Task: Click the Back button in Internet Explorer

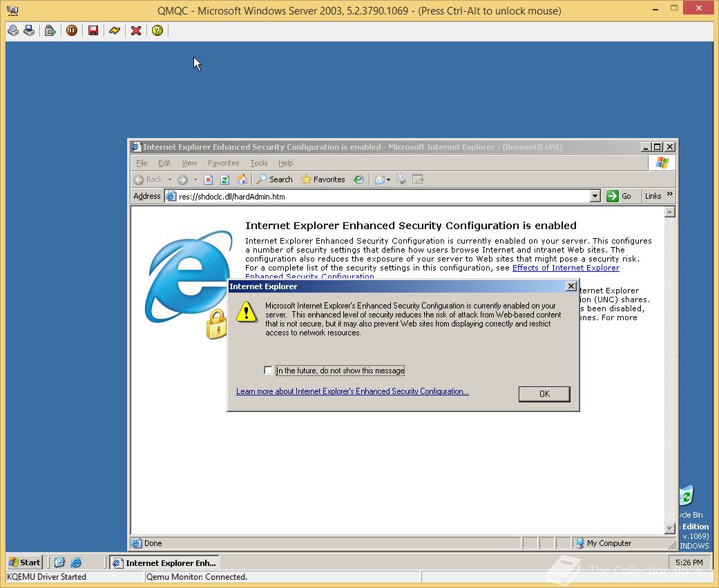Action: pos(148,179)
